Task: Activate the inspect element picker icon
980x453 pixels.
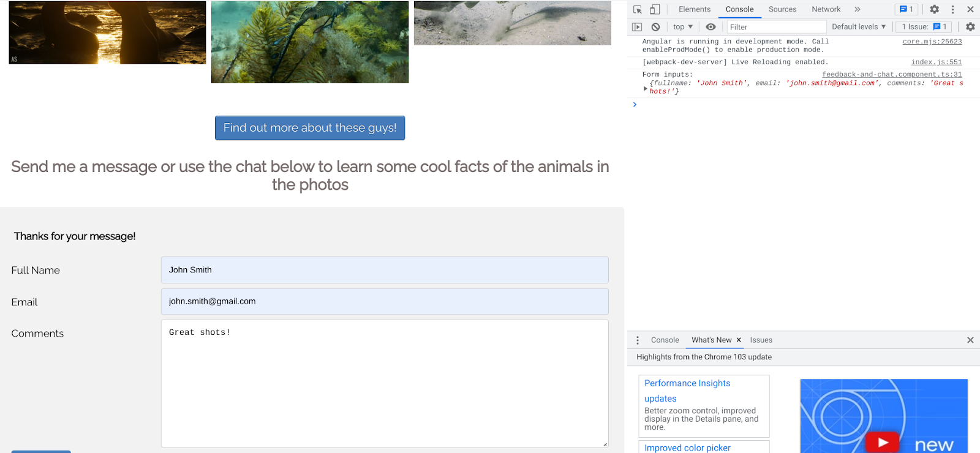Action: [x=638, y=9]
